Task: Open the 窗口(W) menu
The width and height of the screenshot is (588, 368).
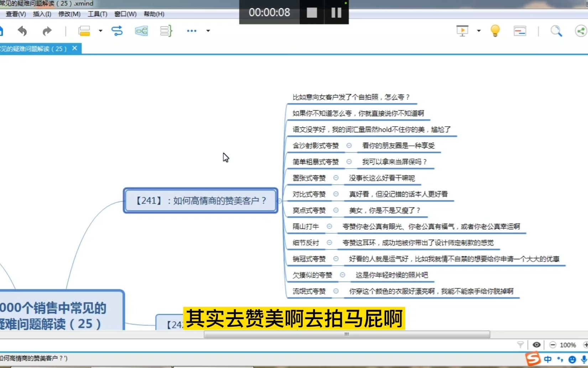Action: point(125,14)
